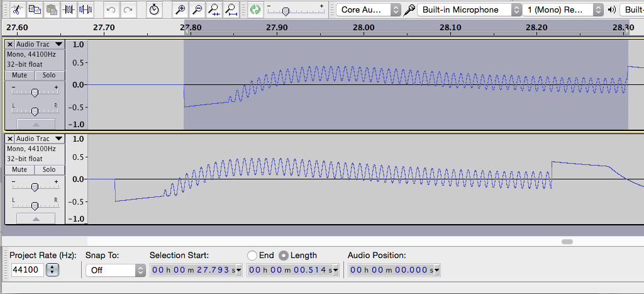Zoom in using the magnifier plus icon

(x=180, y=9)
